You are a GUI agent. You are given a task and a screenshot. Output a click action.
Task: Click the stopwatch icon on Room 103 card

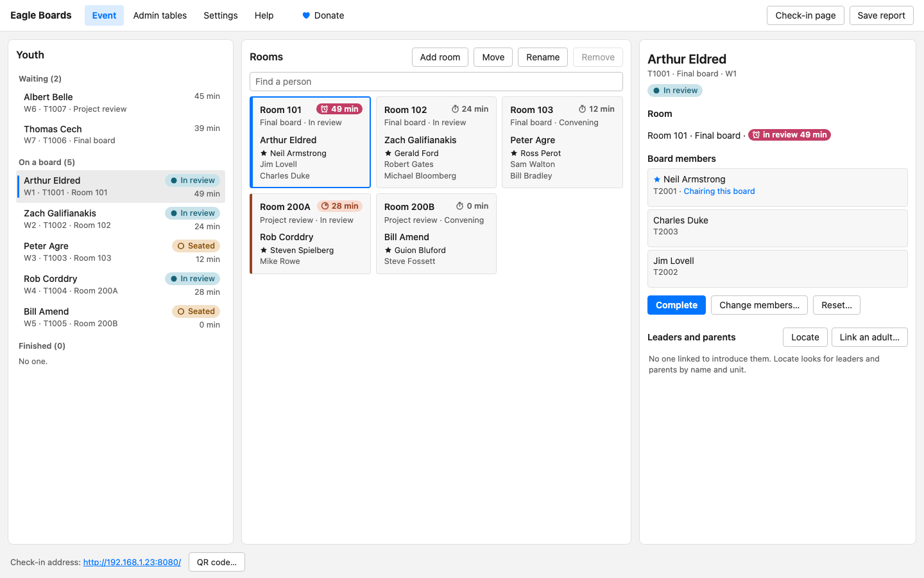tap(582, 109)
